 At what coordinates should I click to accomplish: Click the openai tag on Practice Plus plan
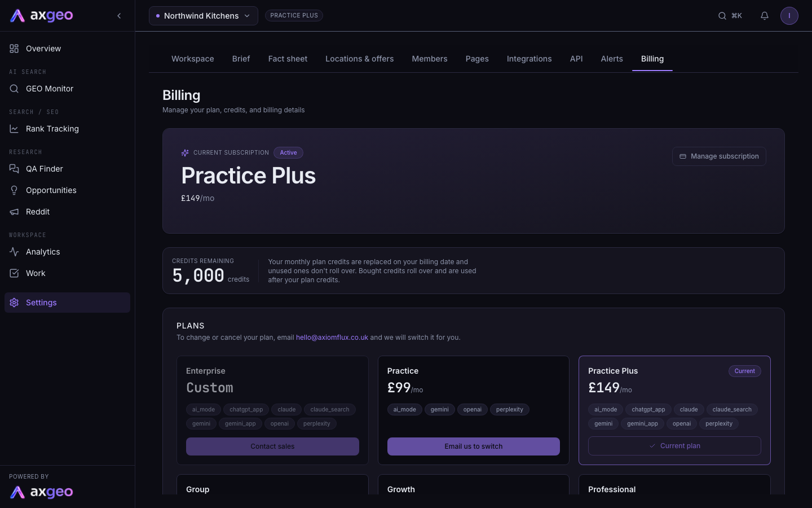682,424
